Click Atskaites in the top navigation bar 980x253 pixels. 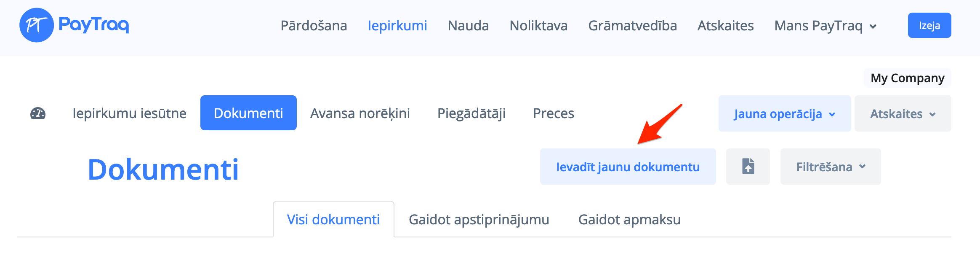[x=725, y=26]
